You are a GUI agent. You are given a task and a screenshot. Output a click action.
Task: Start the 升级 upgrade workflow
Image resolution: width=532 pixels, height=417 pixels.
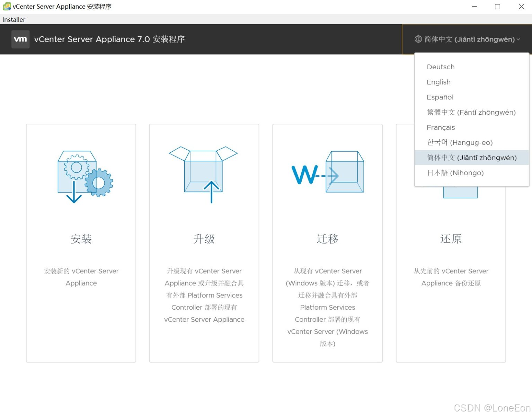point(204,239)
